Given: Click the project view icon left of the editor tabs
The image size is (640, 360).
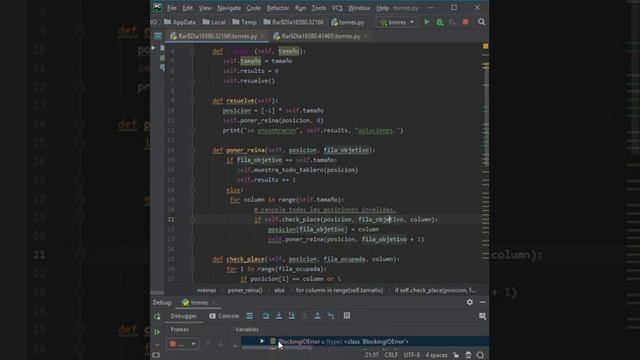Looking at the screenshot, I should pos(158,36).
